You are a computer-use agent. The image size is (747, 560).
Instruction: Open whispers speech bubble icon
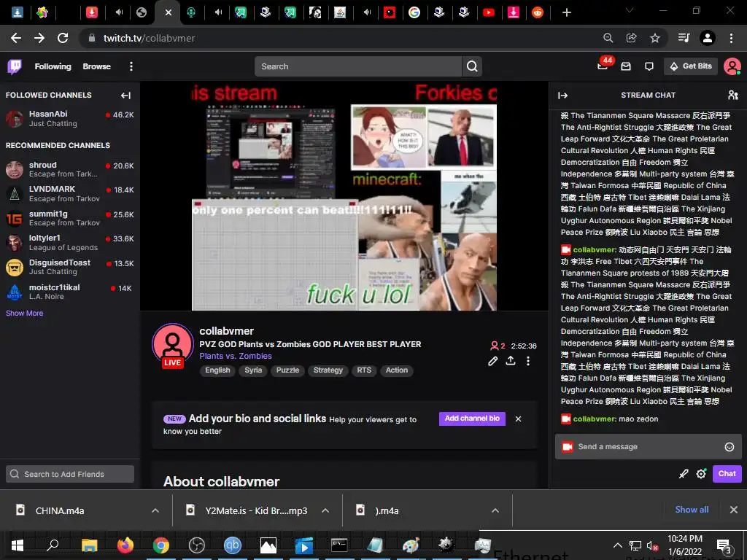click(x=649, y=66)
